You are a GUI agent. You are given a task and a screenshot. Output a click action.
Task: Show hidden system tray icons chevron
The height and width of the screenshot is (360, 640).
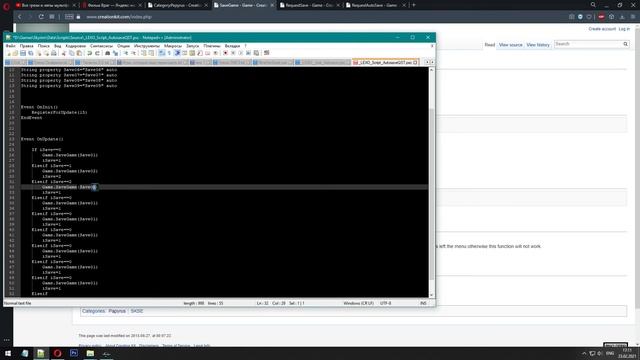click(x=584, y=353)
